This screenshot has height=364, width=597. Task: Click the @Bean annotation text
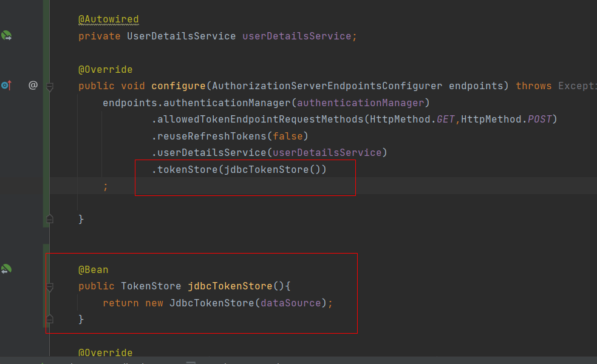[93, 269]
